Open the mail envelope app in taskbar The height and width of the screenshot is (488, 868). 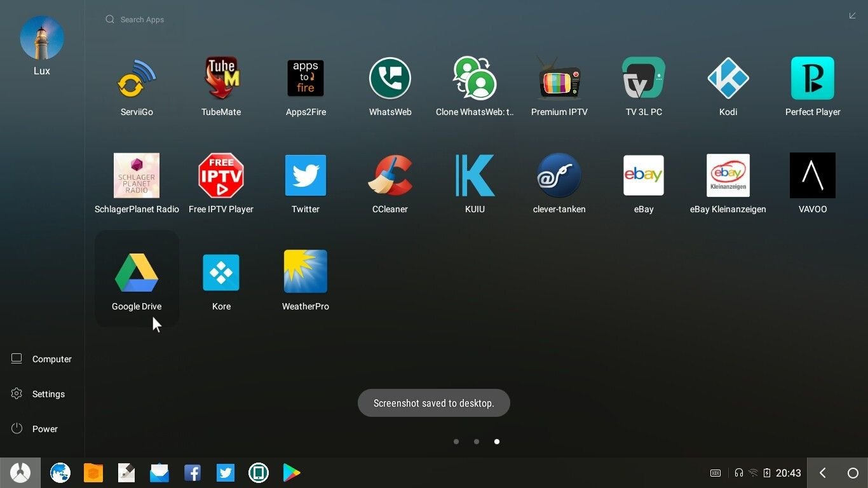pos(159,473)
